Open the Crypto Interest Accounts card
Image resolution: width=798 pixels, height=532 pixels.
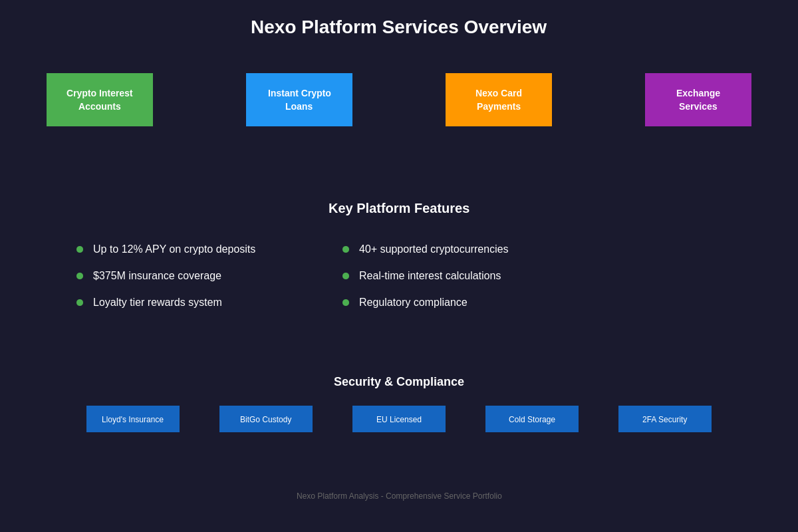point(100,100)
